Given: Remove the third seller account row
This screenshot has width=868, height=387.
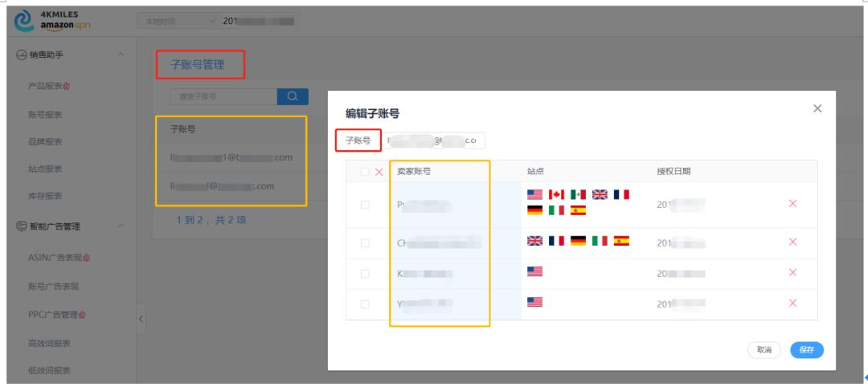Looking at the screenshot, I should pos(792,272).
